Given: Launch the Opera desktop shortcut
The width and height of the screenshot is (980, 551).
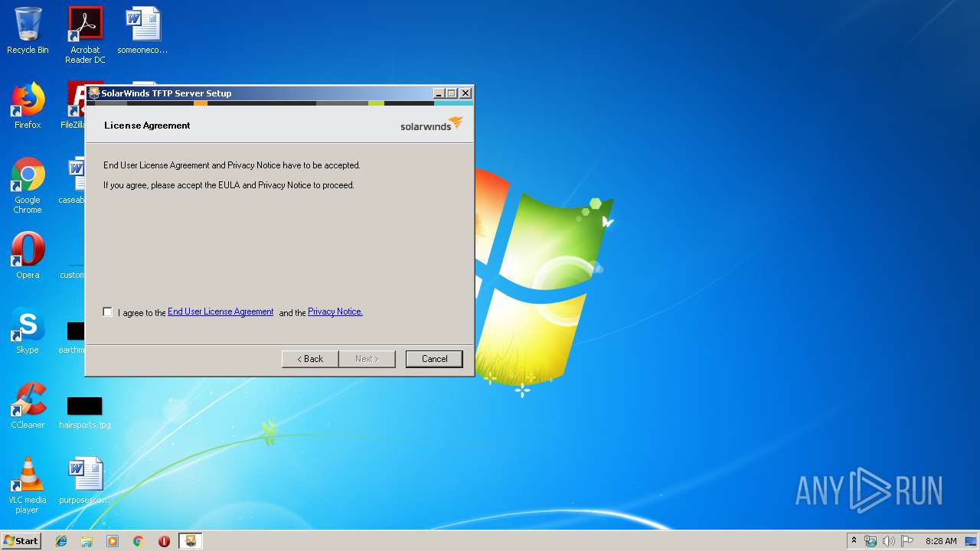Looking at the screenshot, I should (x=28, y=256).
